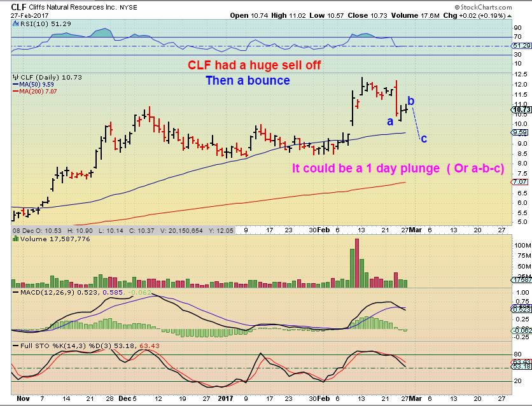Click the Close 10.73 value in the header

coord(367,16)
